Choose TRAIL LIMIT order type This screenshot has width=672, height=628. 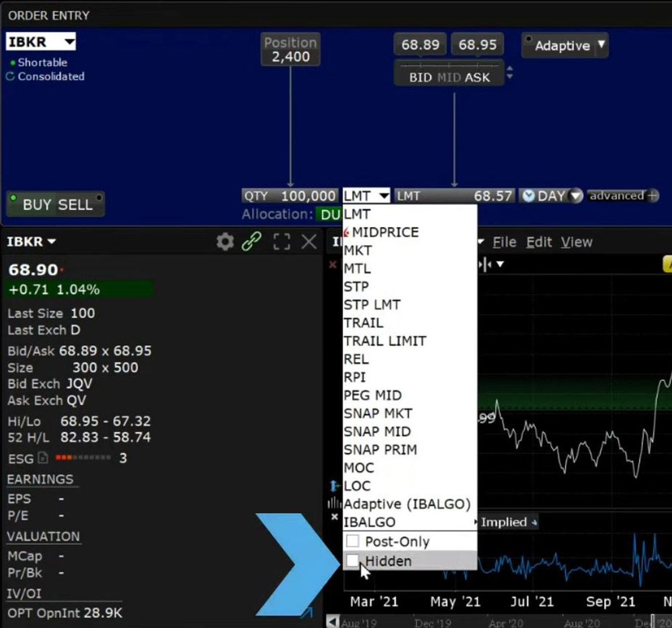click(410, 341)
